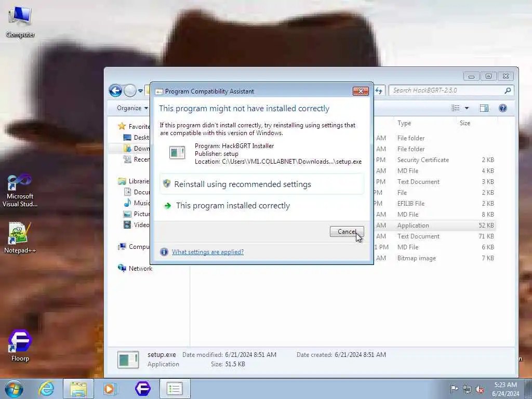
Task: Open the Floorp browser taskbar icon
Action: [x=142, y=389]
